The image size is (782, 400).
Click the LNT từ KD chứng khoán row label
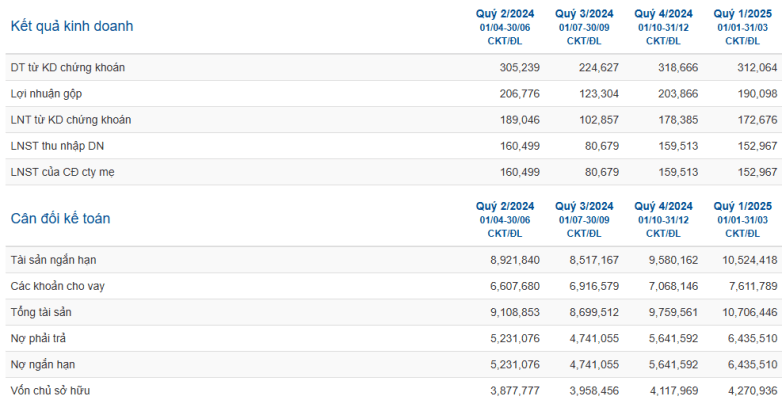point(71,120)
